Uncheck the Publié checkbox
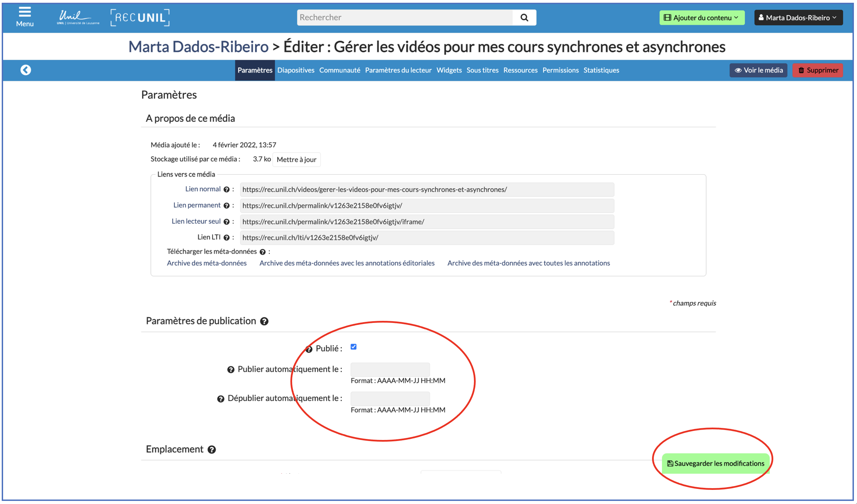 tap(353, 347)
